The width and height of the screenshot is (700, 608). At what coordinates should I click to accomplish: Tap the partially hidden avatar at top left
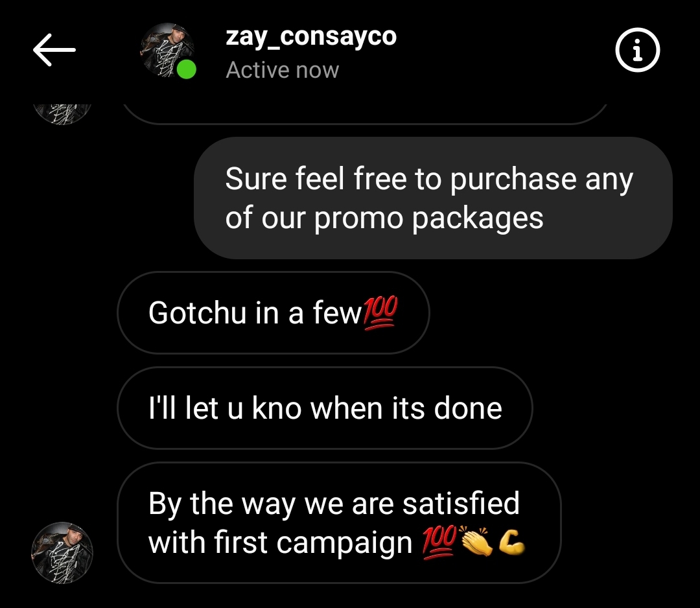(62, 114)
